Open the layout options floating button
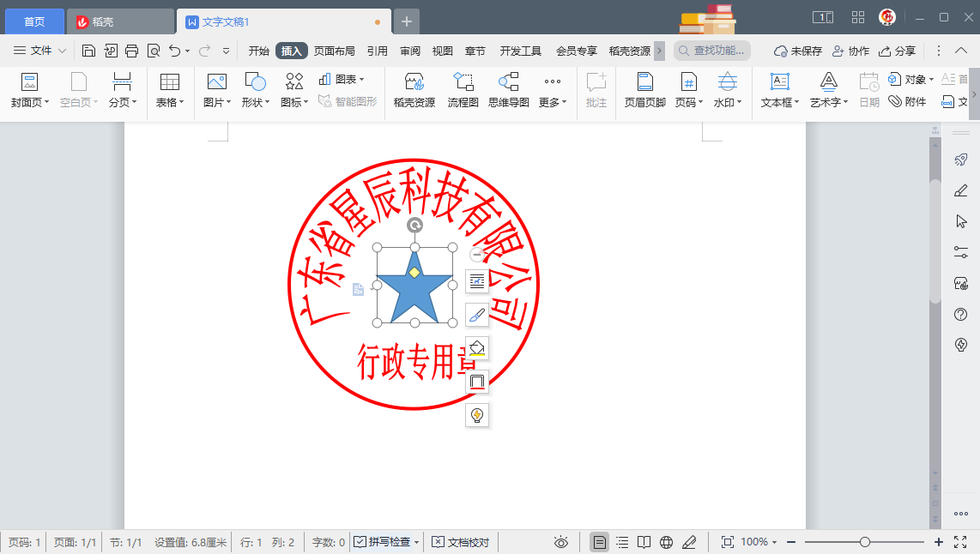Viewport: 980px width, 554px height. coord(477,280)
